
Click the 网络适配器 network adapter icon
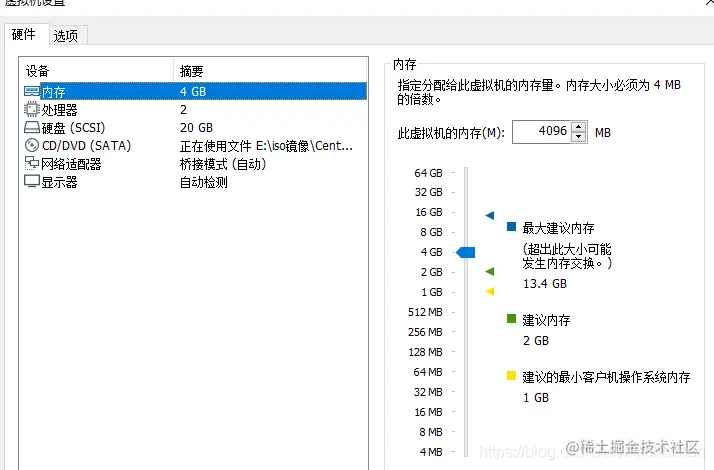pos(32,163)
